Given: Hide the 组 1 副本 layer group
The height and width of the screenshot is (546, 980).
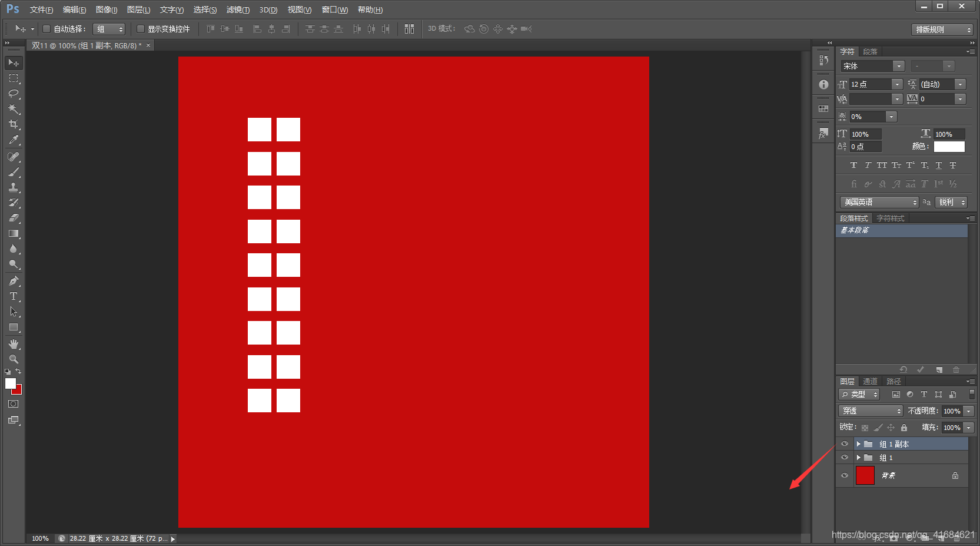Looking at the screenshot, I should [845, 444].
